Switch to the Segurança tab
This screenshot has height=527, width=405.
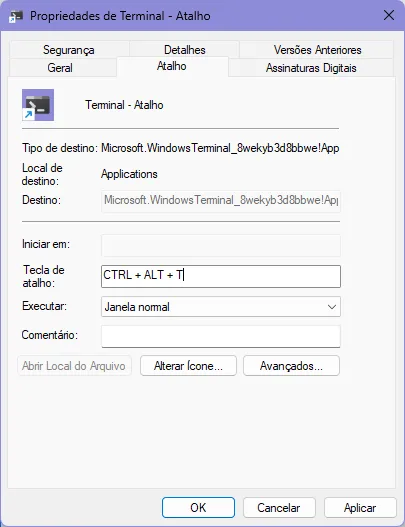pyautogui.click(x=69, y=50)
